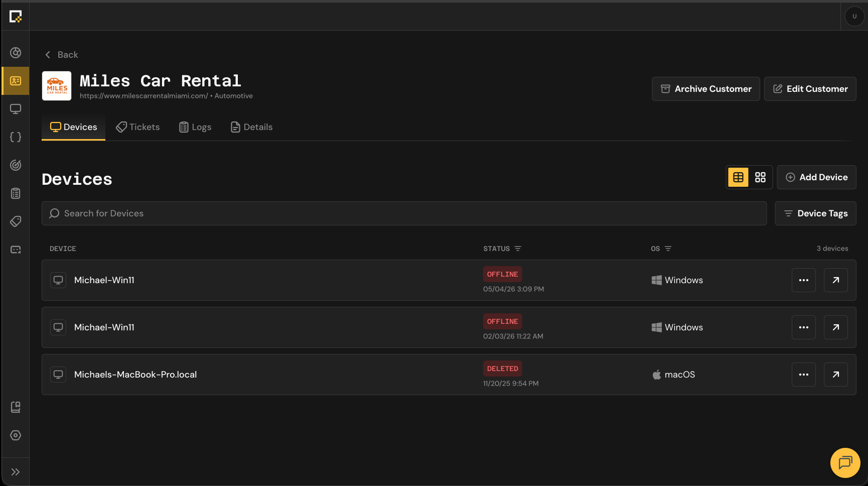Image resolution: width=868 pixels, height=486 pixels.
Task: Open the OS column filter
Action: point(668,249)
